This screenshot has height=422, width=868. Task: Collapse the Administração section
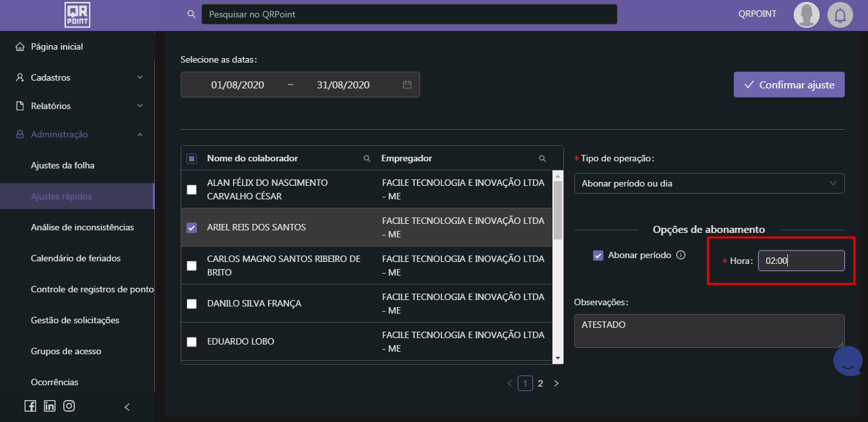(x=77, y=134)
